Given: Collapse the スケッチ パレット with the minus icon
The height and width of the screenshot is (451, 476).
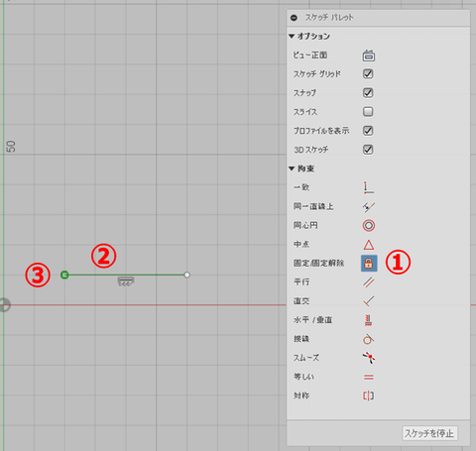Looking at the screenshot, I should tap(294, 18).
